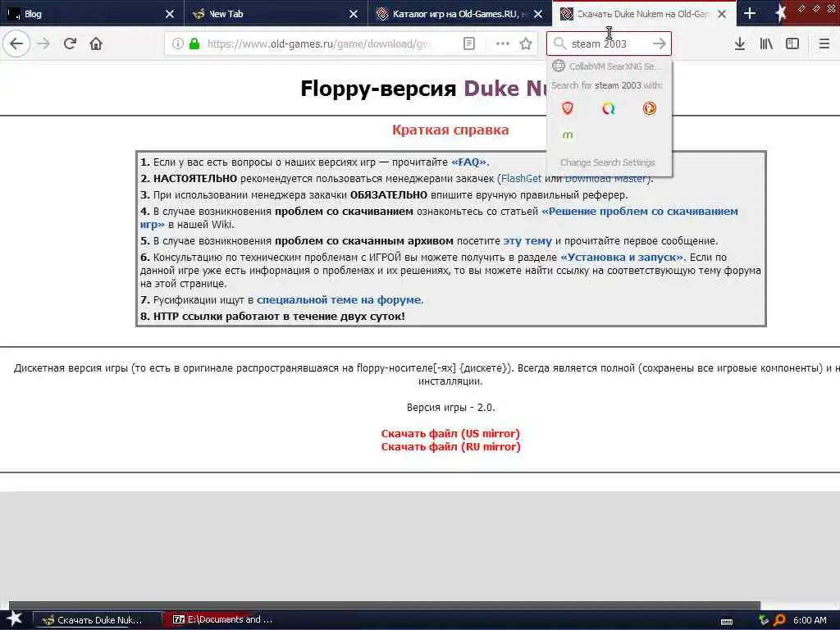Viewport: 840px width, 630px height.
Task: Open the эту тему link
Action: pos(527,240)
